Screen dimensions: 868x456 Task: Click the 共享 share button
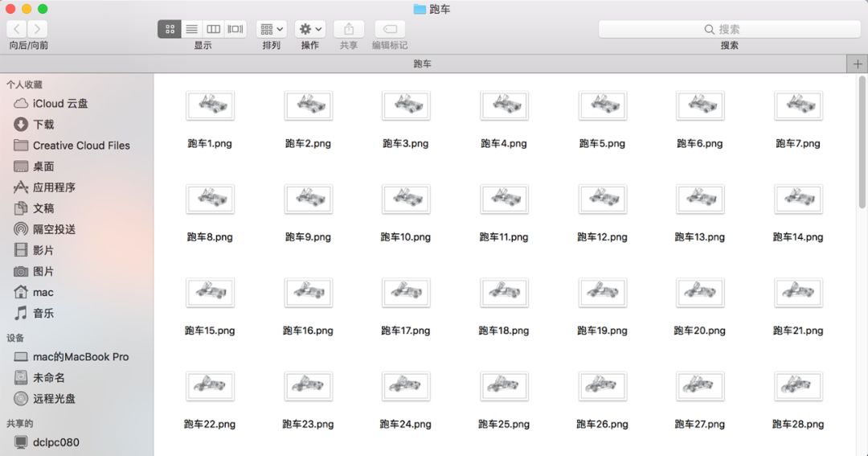pos(349,29)
